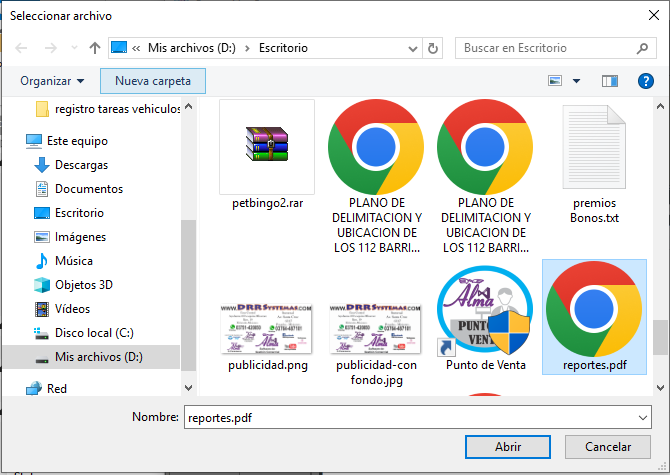Select Disco local (C:) in the sidebar

[x=94, y=333]
